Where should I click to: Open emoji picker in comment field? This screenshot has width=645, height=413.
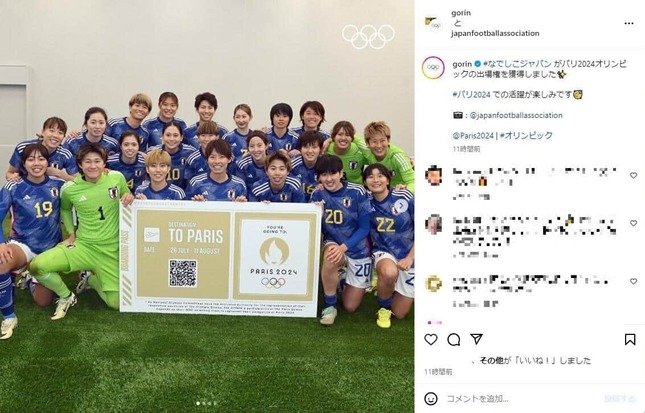[x=431, y=398]
